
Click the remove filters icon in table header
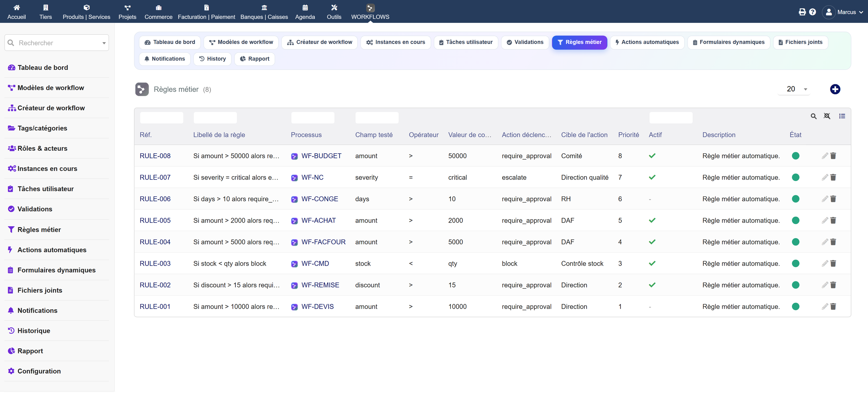pyautogui.click(x=826, y=116)
